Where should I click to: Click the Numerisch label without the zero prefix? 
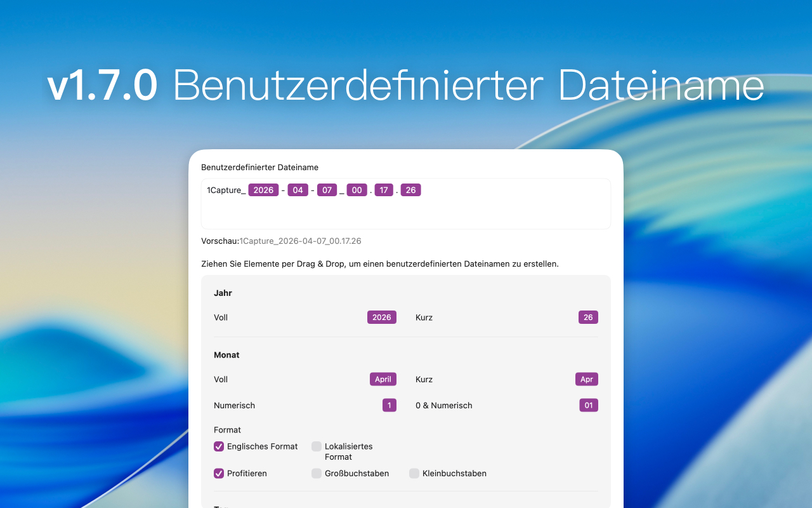click(234, 405)
